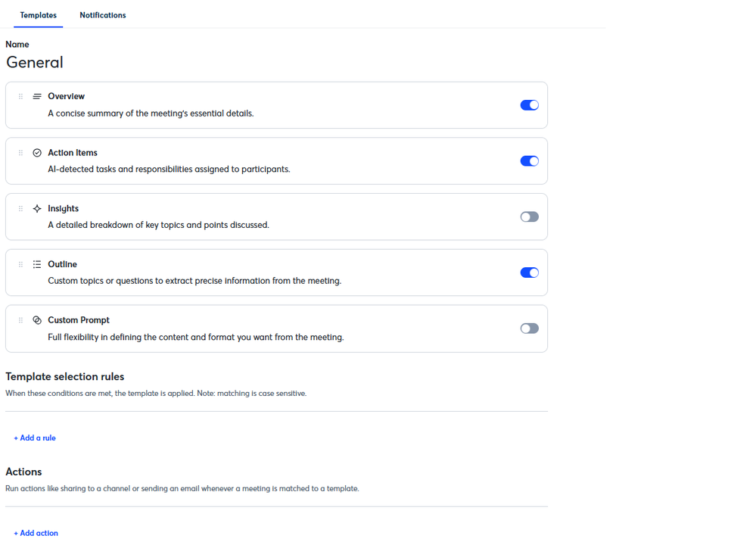Click the Outline list icon
The image size is (756, 545).
[37, 265]
